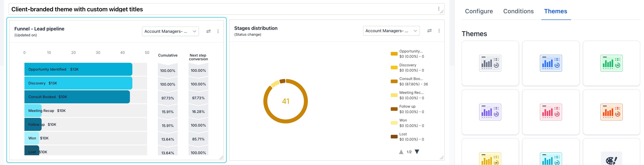
Task: Click the Won funnel bar
Action: pyautogui.click(x=32, y=138)
